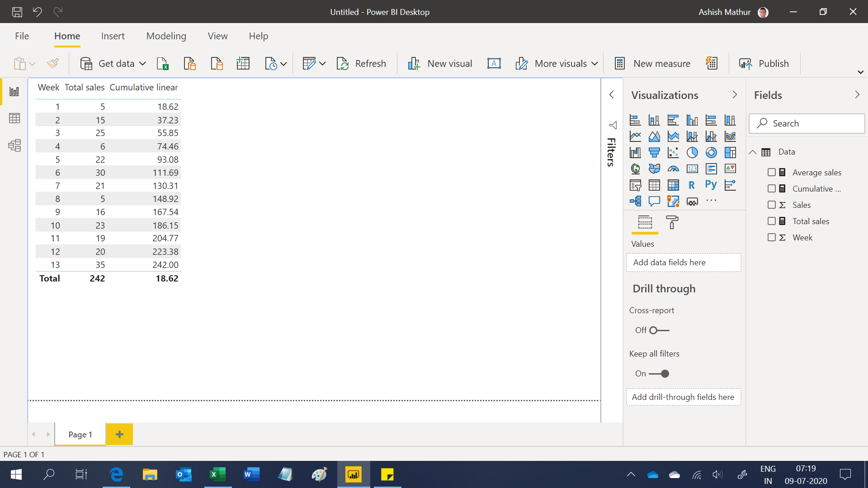Select the Table visualization
The image size is (868, 488).
click(654, 185)
